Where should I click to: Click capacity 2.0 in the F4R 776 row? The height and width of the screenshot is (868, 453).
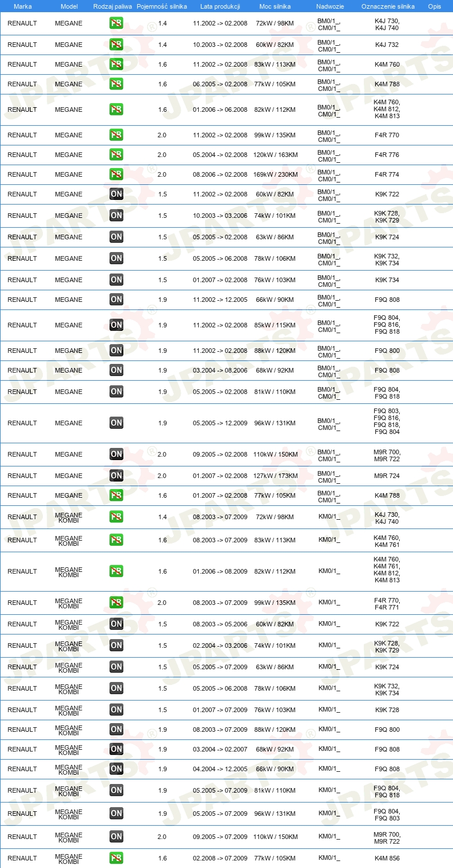pos(162,155)
